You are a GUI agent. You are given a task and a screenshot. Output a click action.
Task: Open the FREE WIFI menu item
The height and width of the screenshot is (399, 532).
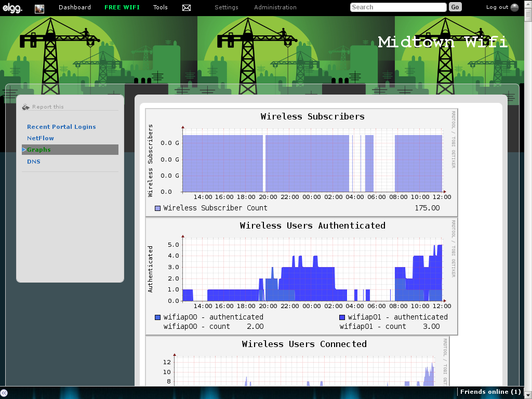[122, 7]
